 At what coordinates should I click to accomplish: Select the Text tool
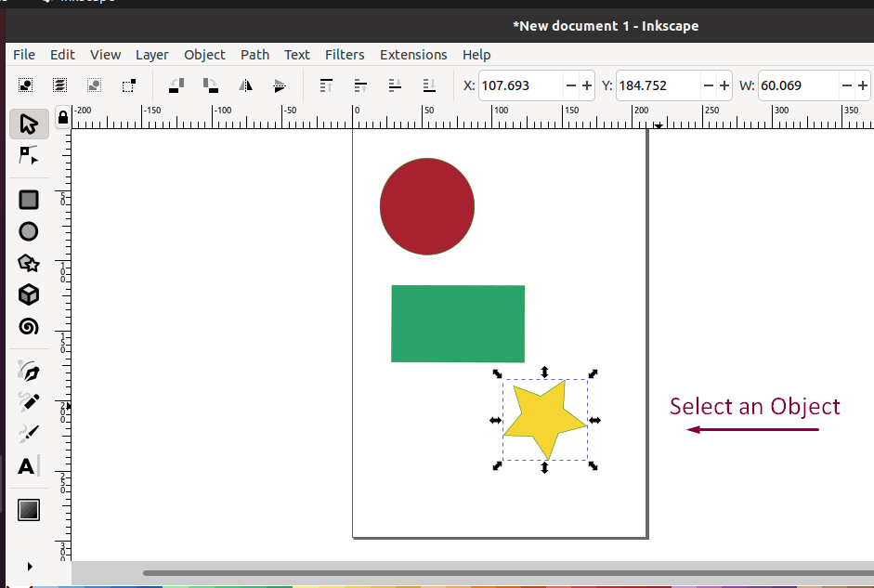click(x=28, y=467)
